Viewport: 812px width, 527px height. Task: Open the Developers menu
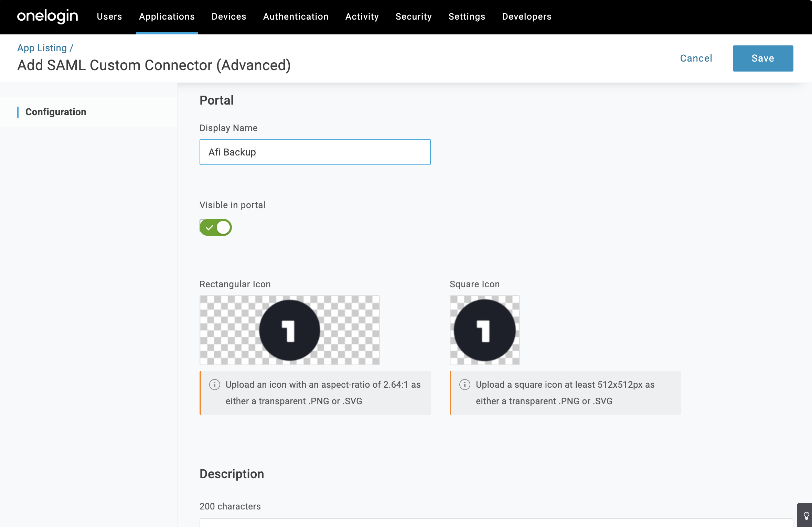527,17
